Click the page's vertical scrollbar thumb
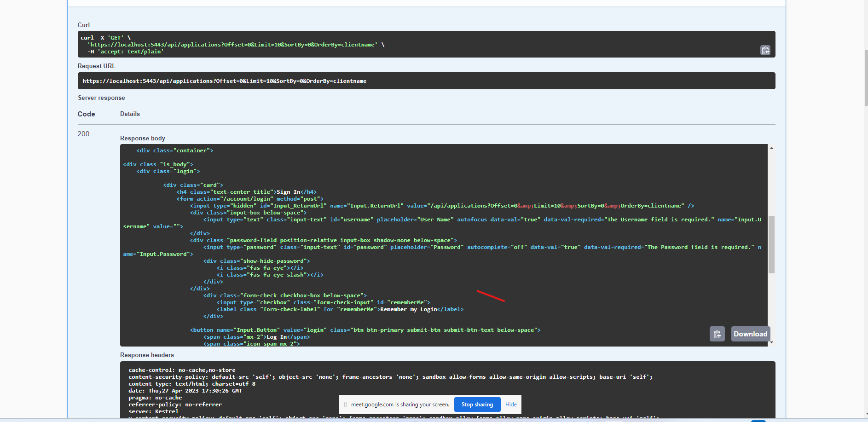The height and width of the screenshot is (422, 868). pos(866,78)
